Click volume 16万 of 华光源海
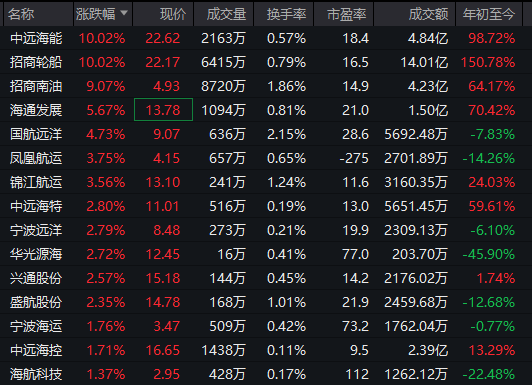This screenshot has height=385, width=532. pos(231,254)
